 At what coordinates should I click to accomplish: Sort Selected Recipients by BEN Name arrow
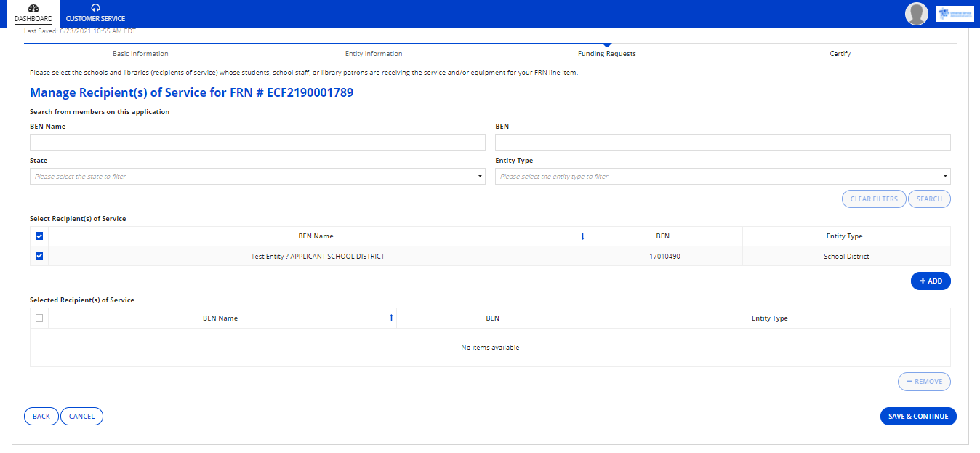391,318
